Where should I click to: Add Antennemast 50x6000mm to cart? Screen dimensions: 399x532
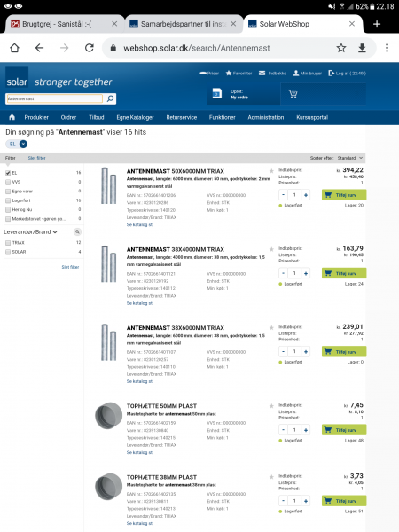point(344,195)
